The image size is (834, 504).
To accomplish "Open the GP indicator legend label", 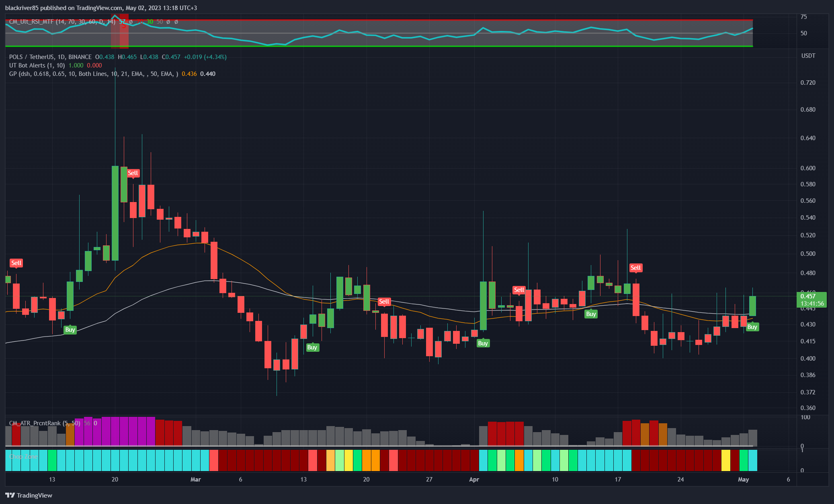I will pyautogui.click(x=94, y=74).
